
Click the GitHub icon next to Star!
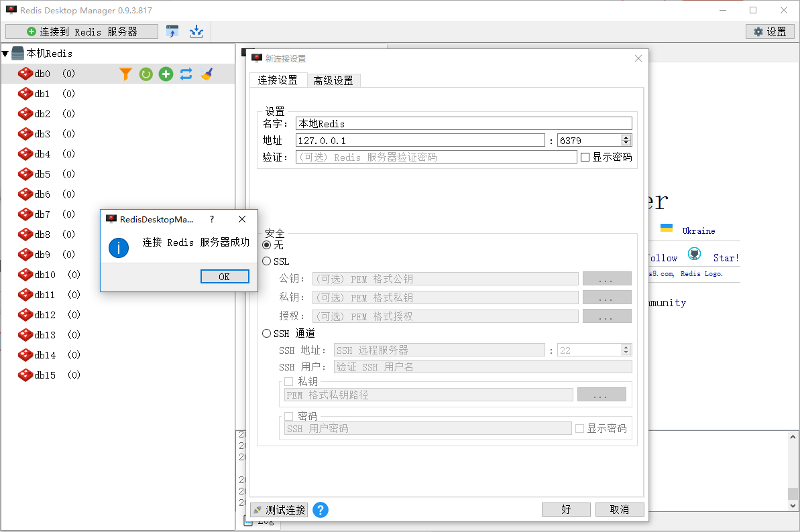pos(695,254)
